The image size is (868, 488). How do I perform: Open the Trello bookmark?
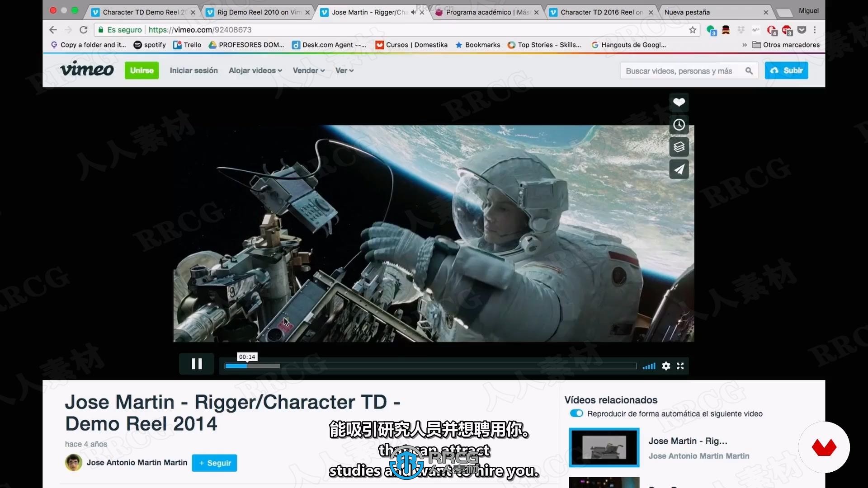(187, 45)
